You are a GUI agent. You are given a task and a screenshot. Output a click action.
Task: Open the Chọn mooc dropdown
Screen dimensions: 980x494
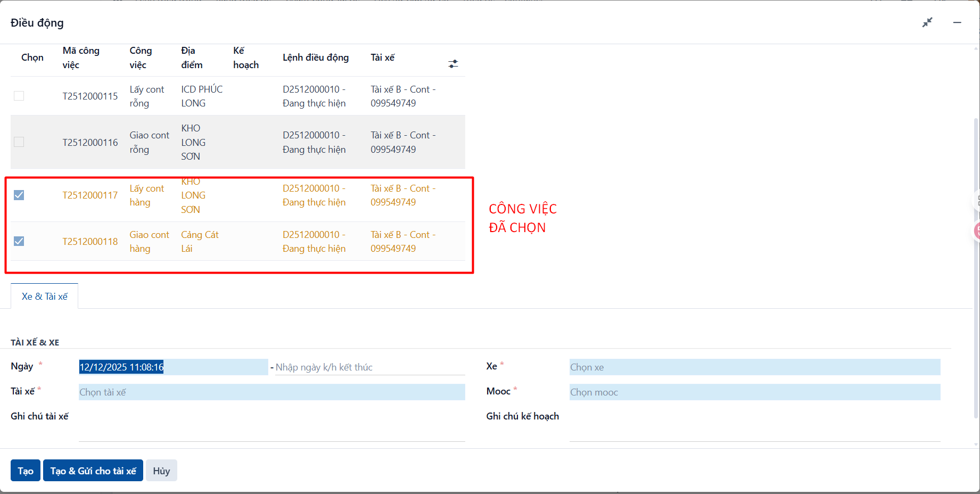pos(755,392)
